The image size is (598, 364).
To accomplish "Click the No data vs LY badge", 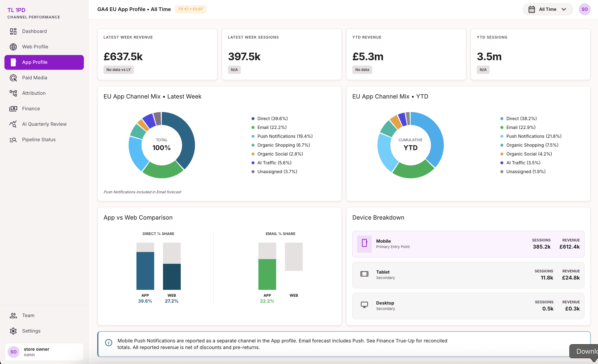I will pyautogui.click(x=118, y=70).
